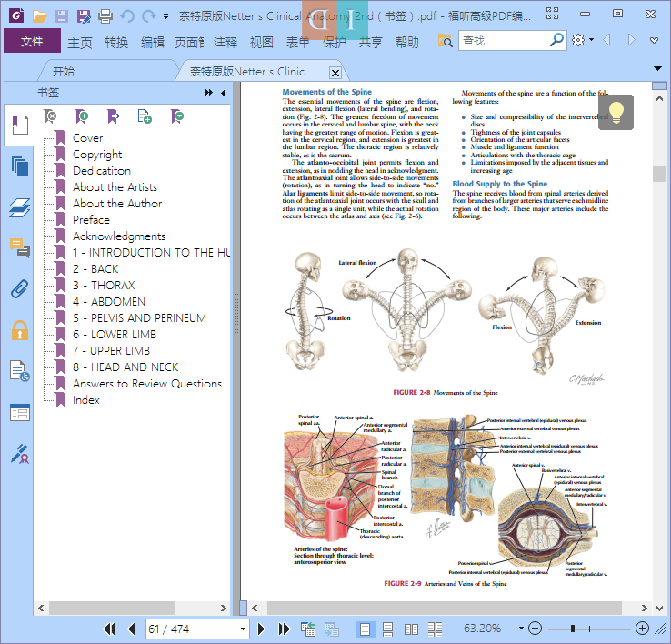The image size is (671, 644).
Task: Go to next search result arrow
Action: click(x=631, y=40)
